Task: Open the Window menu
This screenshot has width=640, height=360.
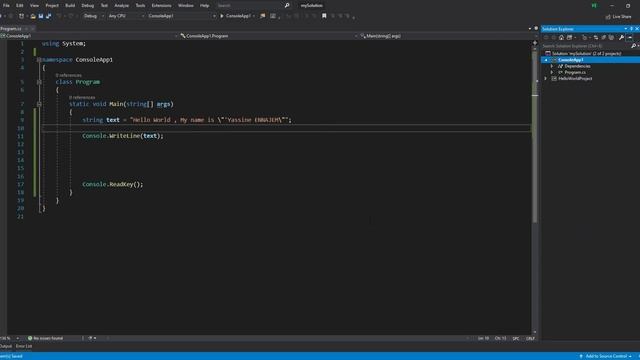Action: (x=186, y=5)
